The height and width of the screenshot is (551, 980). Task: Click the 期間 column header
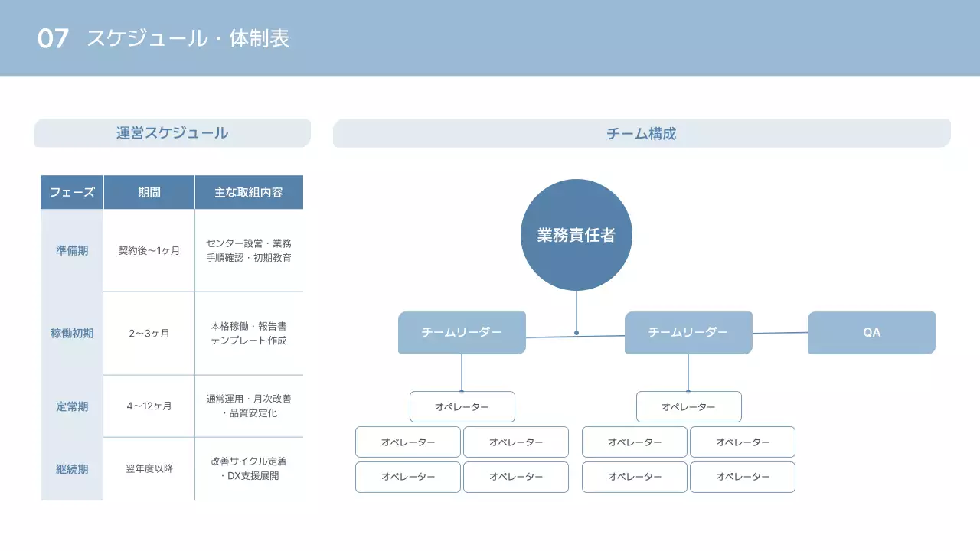click(x=149, y=192)
